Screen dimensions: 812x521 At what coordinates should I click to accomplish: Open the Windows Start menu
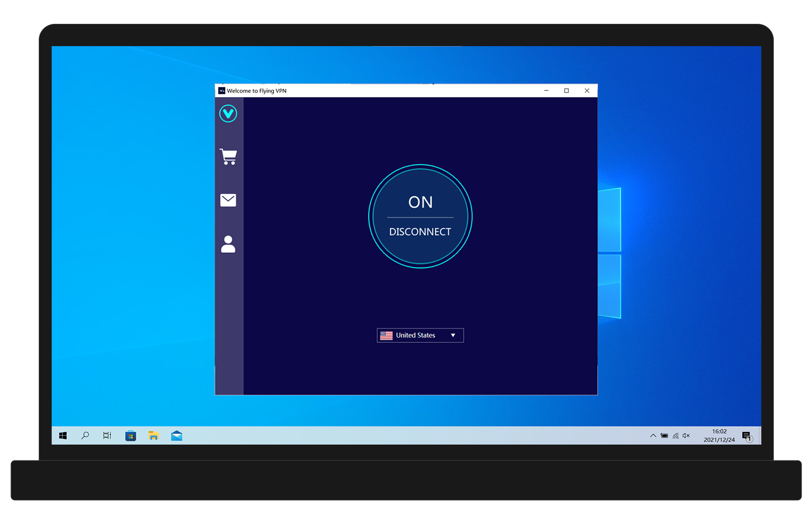tap(63, 436)
